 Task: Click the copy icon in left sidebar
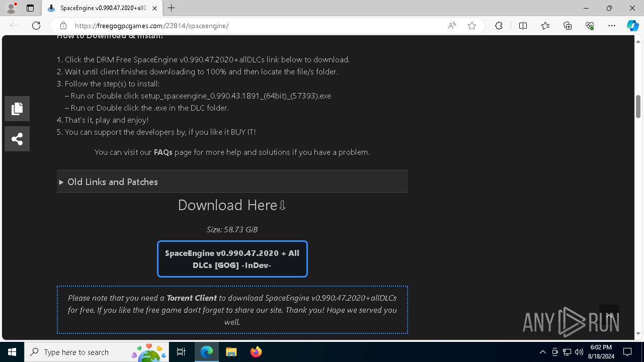coord(17,109)
